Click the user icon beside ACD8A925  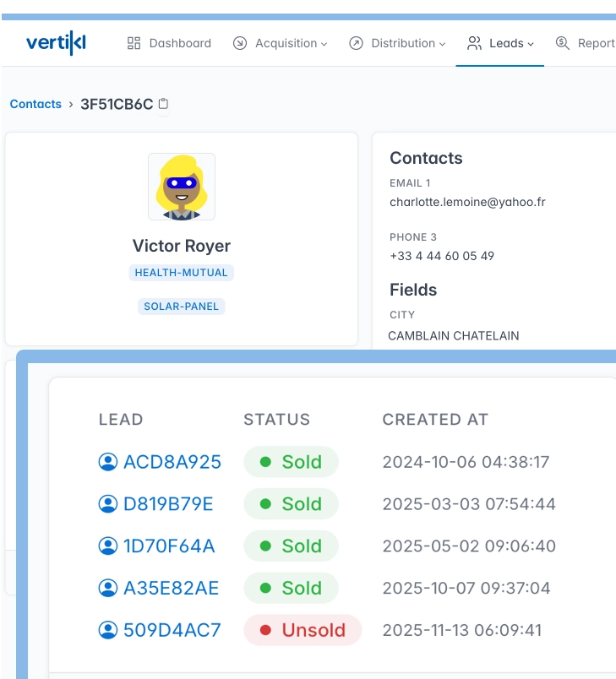coord(108,462)
